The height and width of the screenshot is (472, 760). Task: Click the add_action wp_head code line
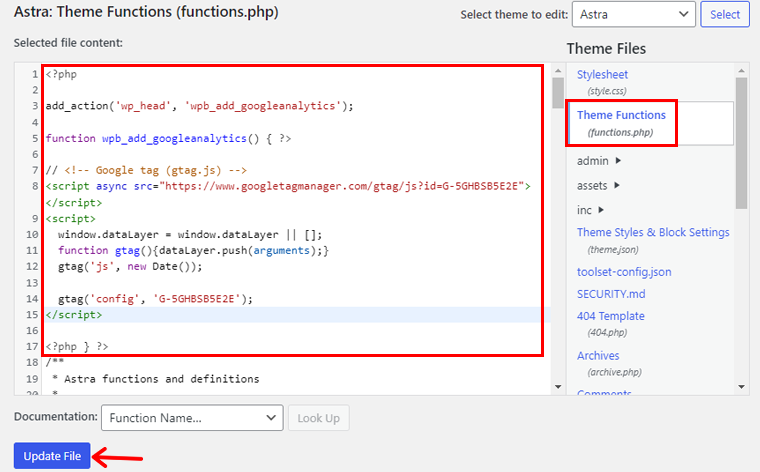click(199, 106)
